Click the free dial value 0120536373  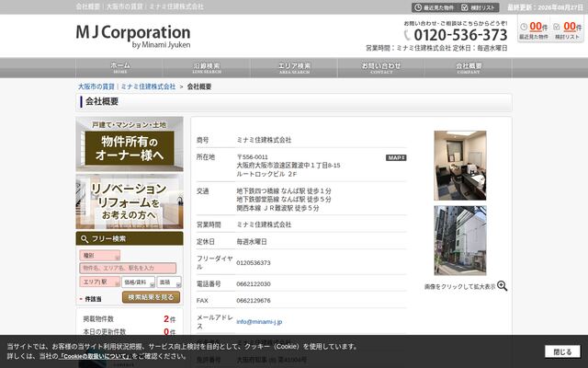coord(254,263)
